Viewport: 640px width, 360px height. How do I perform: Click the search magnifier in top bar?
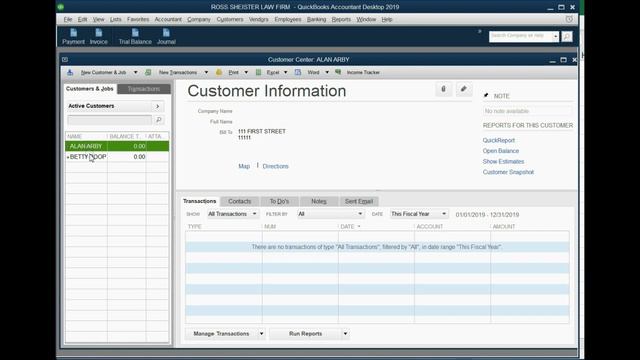point(567,36)
